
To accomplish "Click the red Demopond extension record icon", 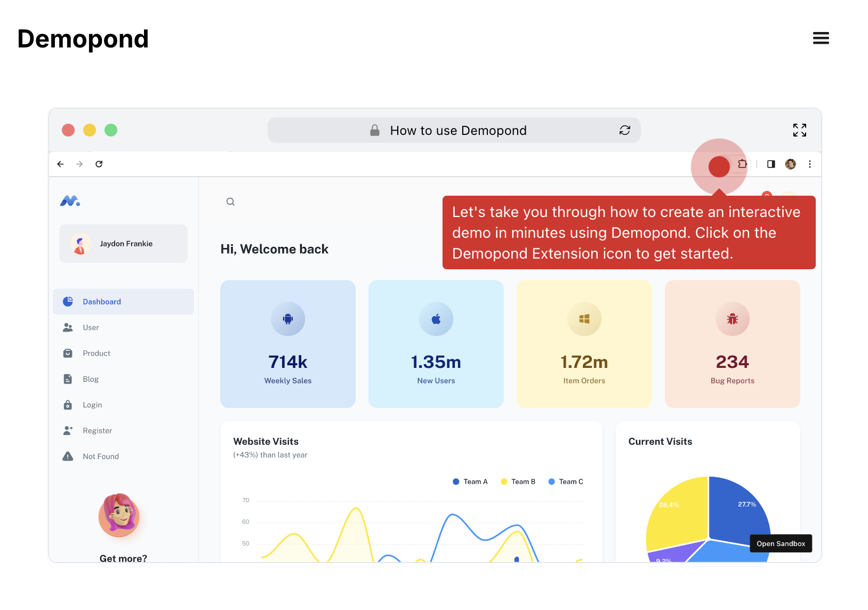I will point(719,166).
